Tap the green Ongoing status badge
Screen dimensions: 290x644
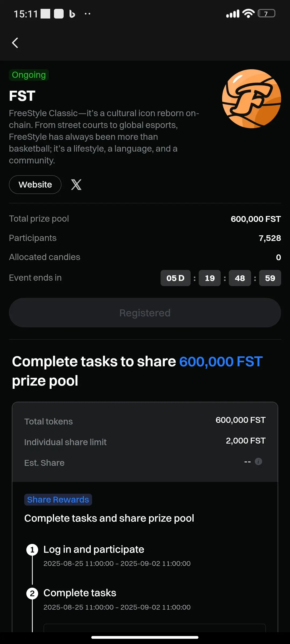click(x=29, y=75)
